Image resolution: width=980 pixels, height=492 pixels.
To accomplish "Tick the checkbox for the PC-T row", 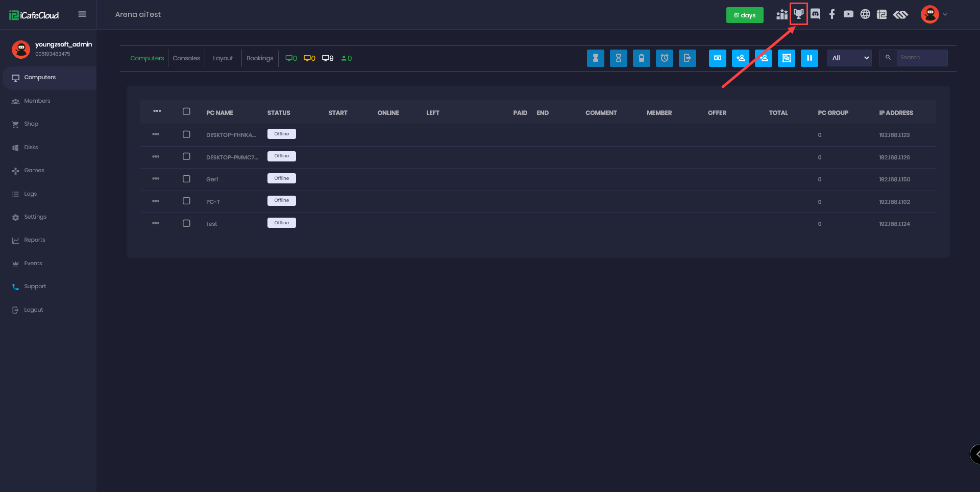I will 186,201.
